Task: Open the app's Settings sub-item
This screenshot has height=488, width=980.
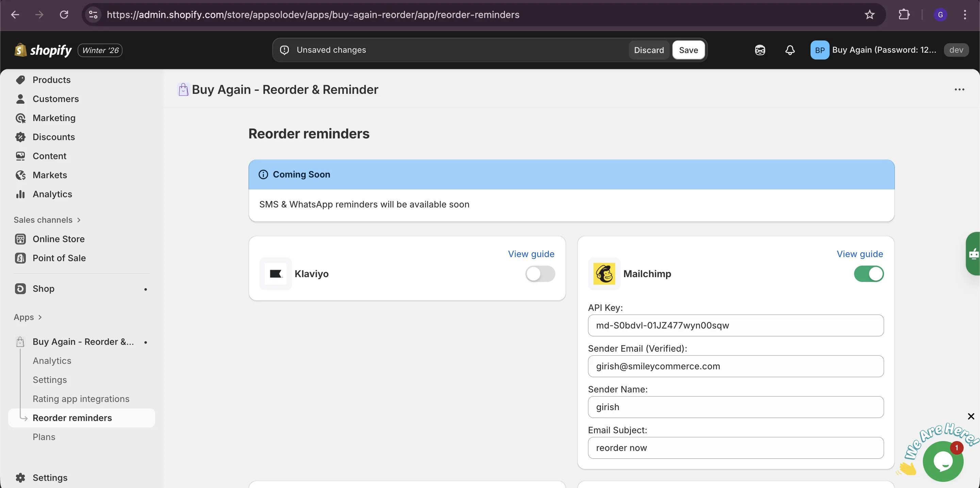Action: tap(49, 380)
